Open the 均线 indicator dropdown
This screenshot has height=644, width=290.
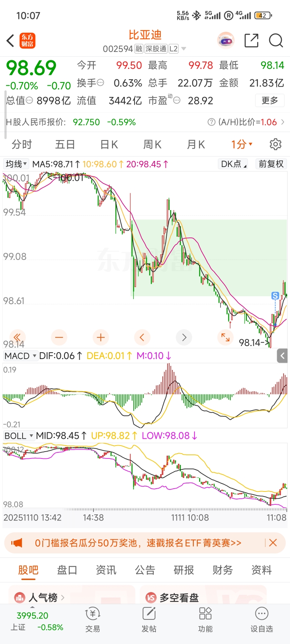click(x=16, y=164)
